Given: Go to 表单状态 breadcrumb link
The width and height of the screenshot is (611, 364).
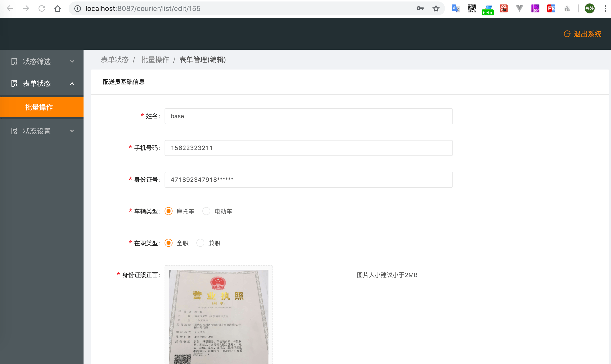Looking at the screenshot, I should [x=115, y=60].
